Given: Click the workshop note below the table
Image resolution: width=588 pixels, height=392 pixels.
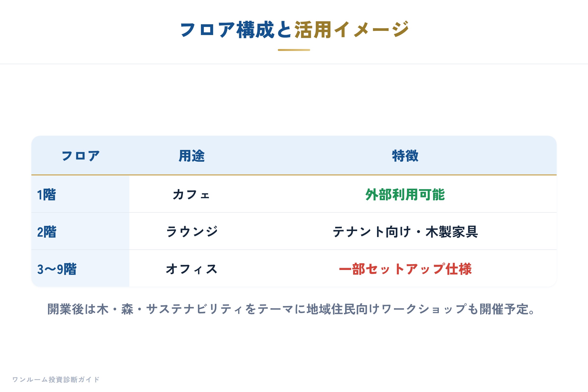Looking at the screenshot, I should 291,309.
